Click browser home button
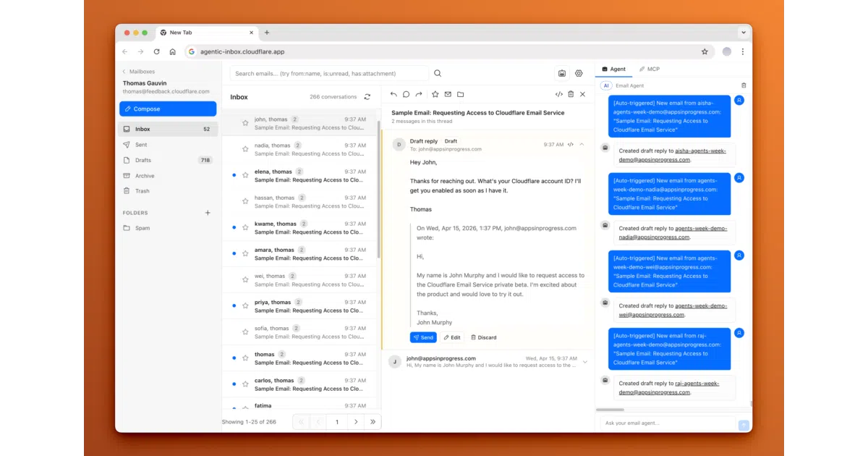 [x=172, y=52]
